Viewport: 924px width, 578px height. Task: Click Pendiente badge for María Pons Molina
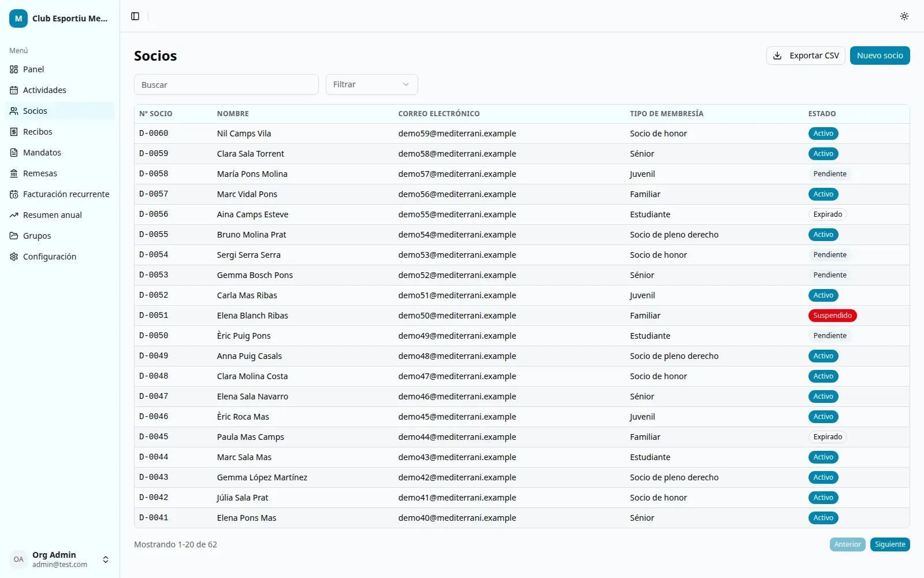click(830, 174)
